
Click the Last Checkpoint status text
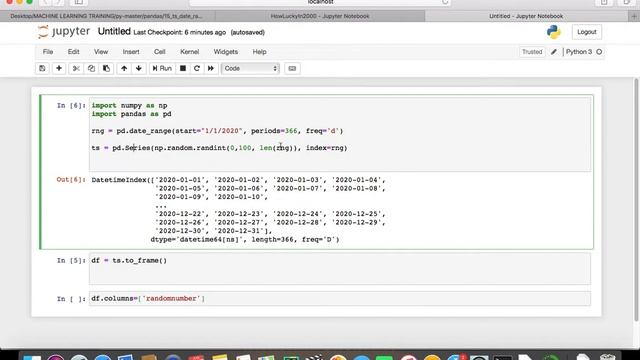pos(180,32)
